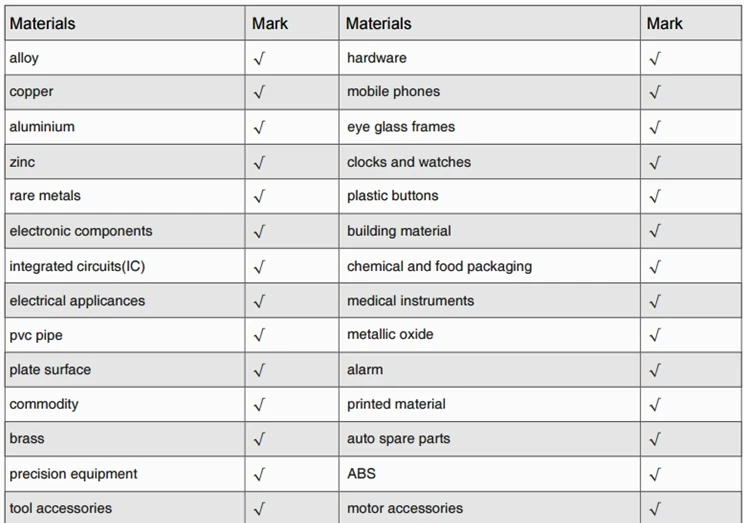This screenshot has width=744, height=523.
Task: Click the check mark next to brass
Action: pos(260,440)
